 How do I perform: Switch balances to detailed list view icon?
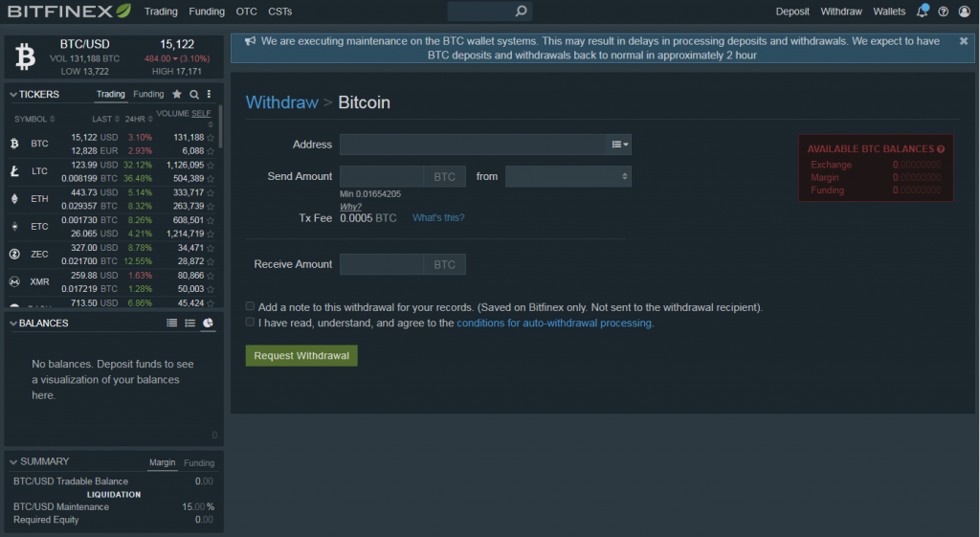(x=172, y=323)
